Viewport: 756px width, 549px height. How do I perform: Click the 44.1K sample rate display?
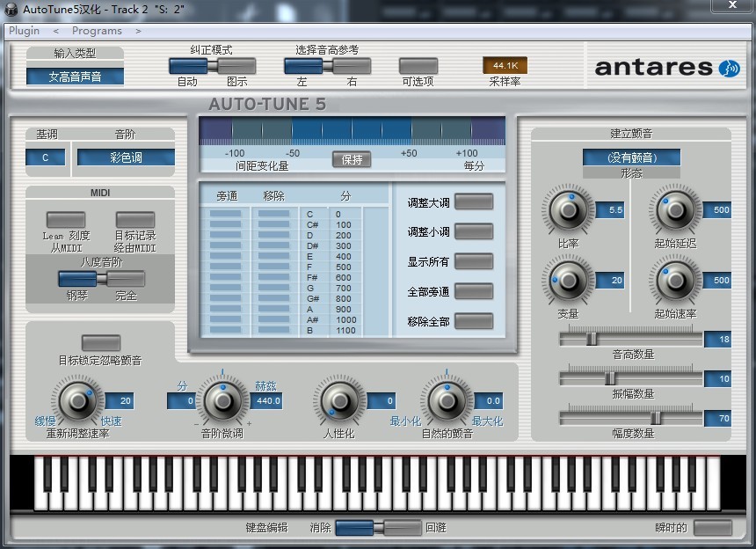[505, 65]
